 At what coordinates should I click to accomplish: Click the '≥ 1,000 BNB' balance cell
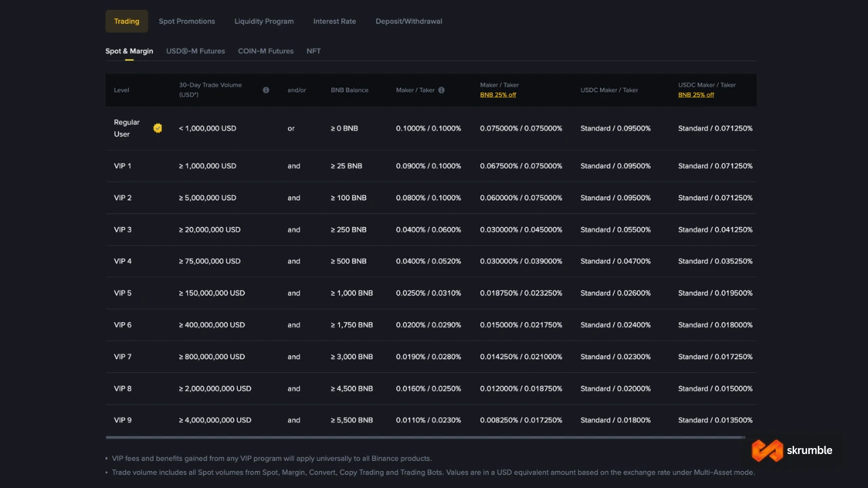click(x=352, y=293)
